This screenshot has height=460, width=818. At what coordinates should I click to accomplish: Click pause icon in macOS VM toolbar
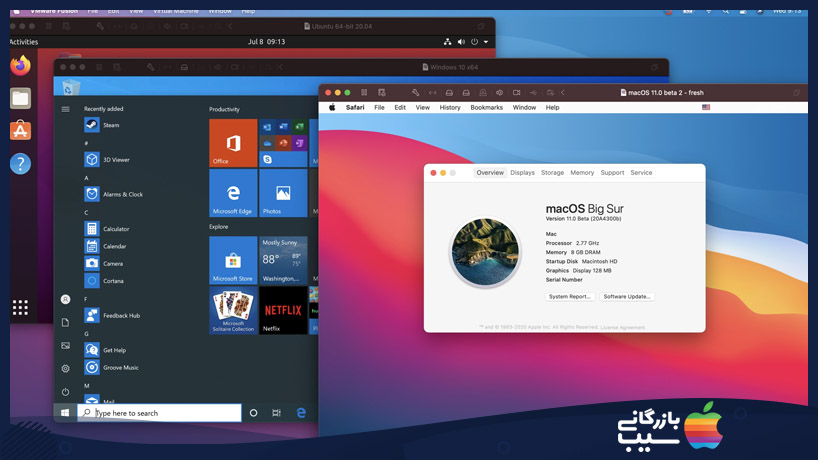pos(364,92)
